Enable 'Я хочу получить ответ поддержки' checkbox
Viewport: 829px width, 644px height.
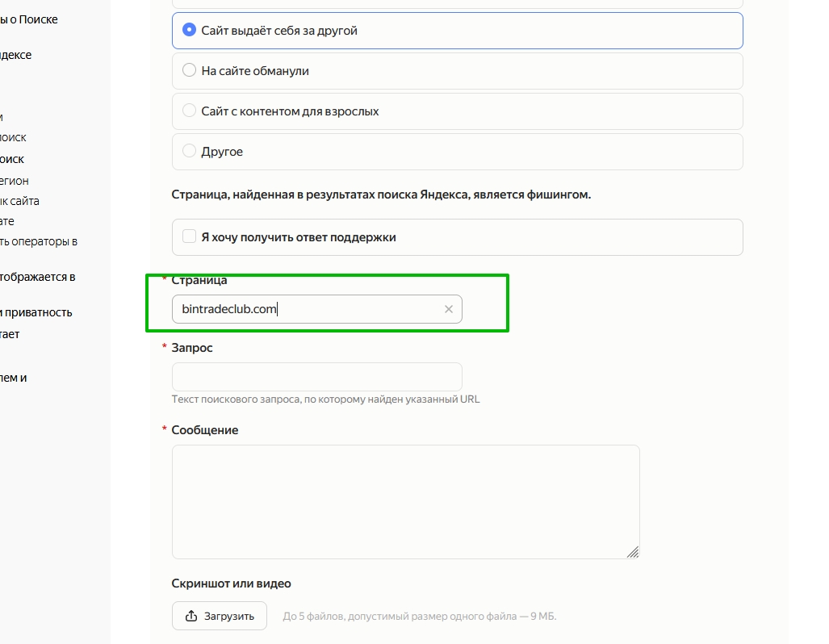[190, 237]
